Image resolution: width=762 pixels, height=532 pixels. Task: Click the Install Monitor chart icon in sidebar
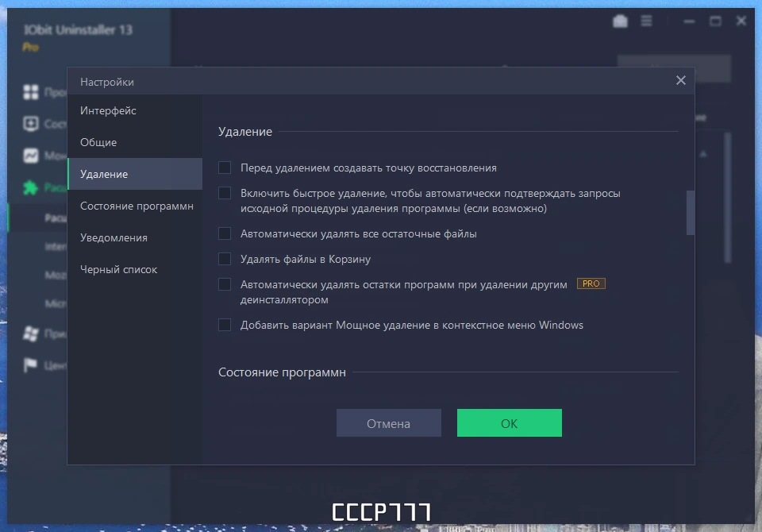pyautogui.click(x=31, y=156)
